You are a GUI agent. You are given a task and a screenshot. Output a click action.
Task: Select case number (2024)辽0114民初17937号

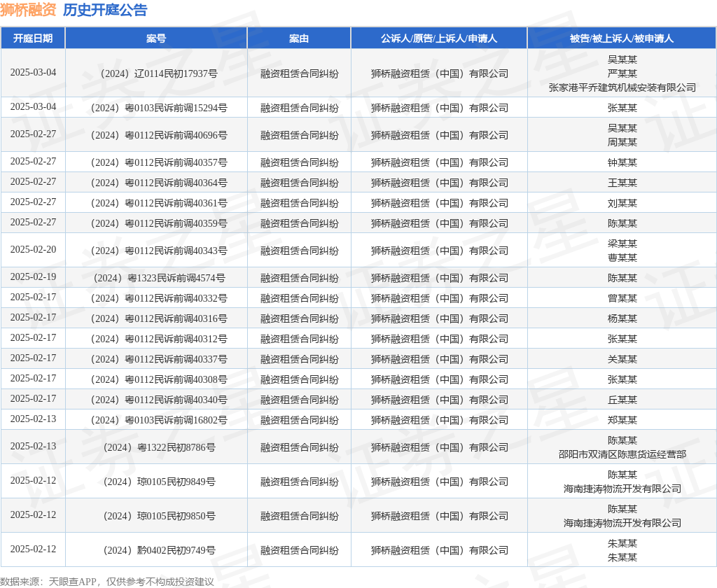159,73
